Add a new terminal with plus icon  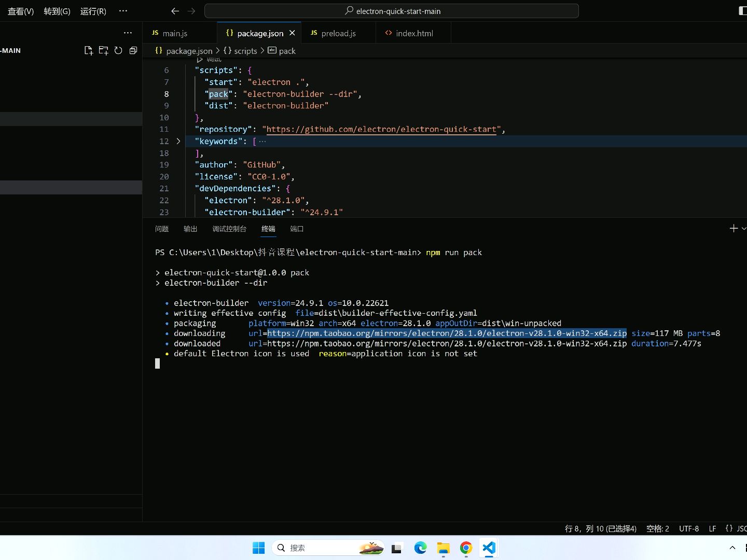(x=734, y=228)
